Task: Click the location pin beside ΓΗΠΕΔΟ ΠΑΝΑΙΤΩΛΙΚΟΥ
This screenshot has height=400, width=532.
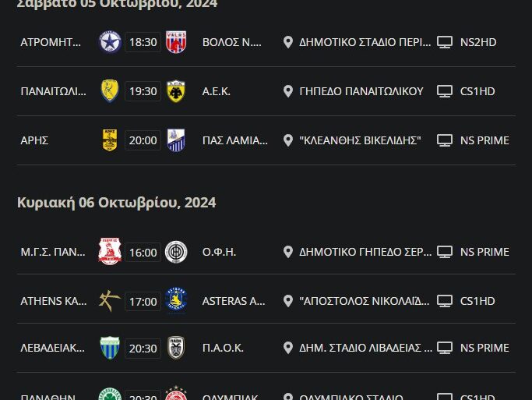Action: tap(288, 91)
